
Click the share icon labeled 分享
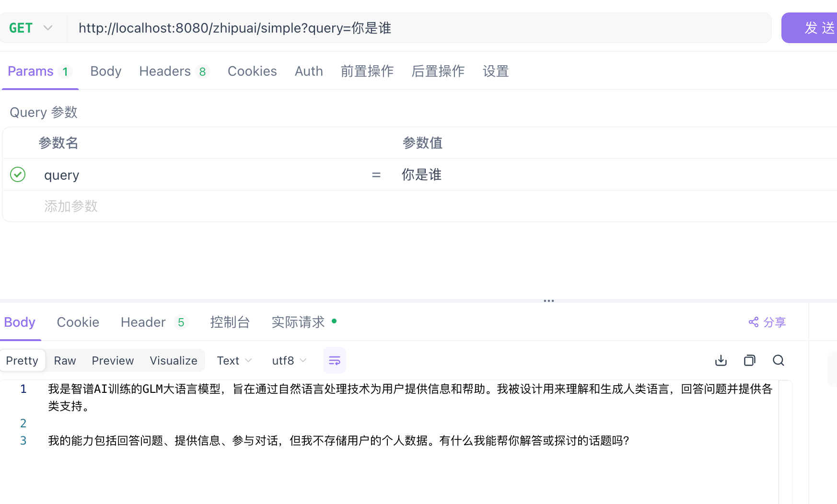(767, 322)
